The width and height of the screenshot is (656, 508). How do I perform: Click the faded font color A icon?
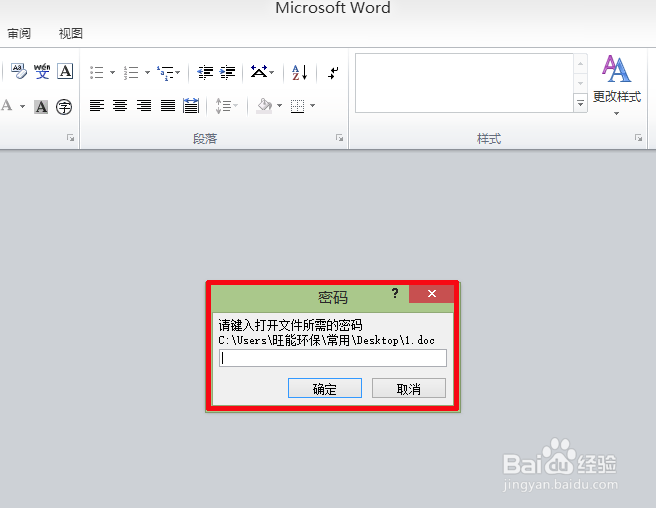7,105
